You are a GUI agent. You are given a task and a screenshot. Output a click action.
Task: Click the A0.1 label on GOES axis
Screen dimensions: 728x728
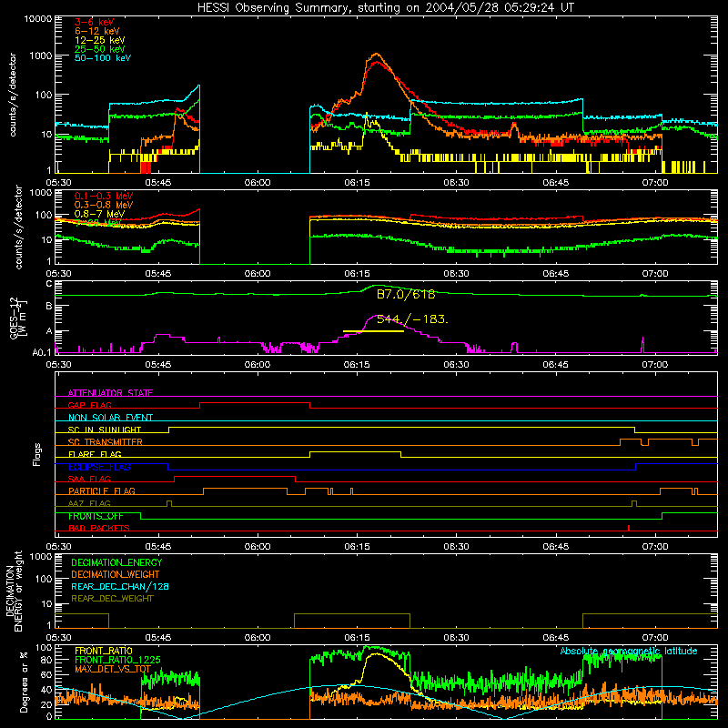tap(42, 352)
